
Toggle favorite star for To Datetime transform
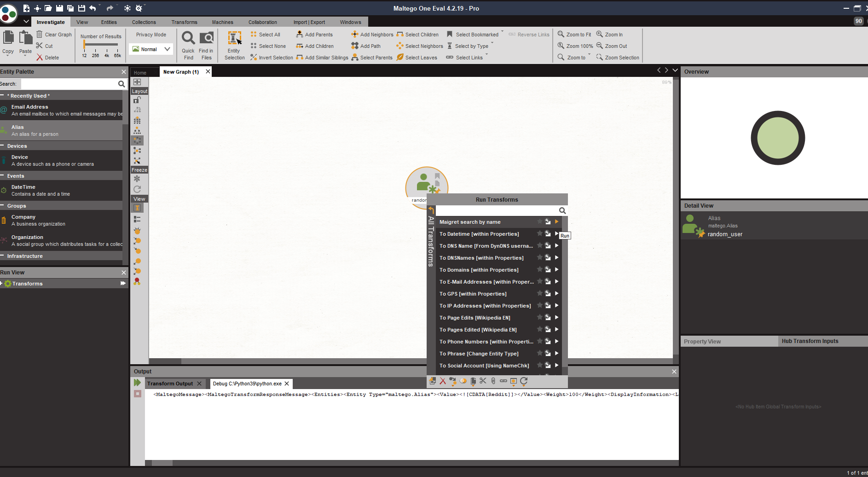click(540, 233)
